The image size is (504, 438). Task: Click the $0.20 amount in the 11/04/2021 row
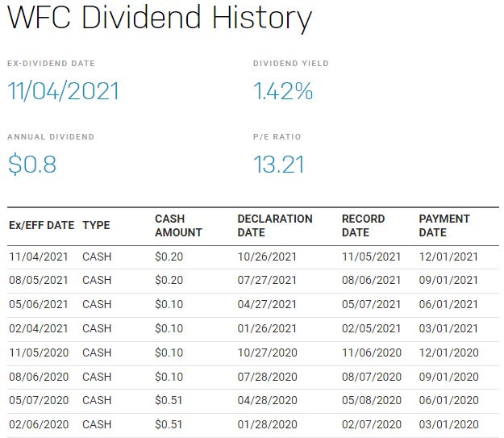pos(169,257)
